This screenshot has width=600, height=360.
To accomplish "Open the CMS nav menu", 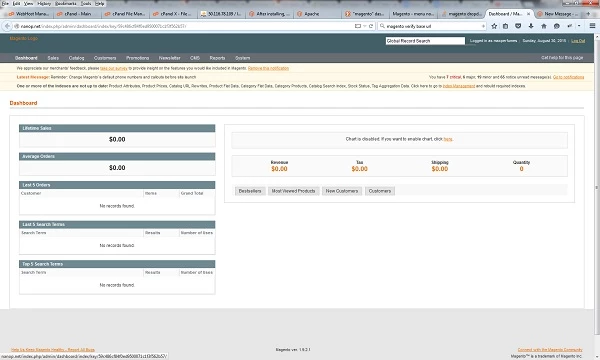I will coord(195,58).
